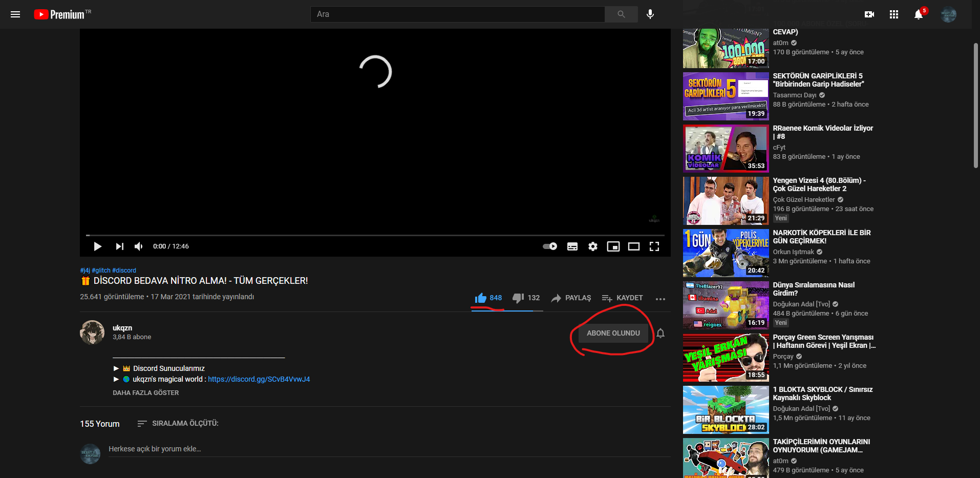Open 1 BLOKTA SKYBLOCK video thumbnail
The image size is (980, 478).
pos(726,410)
